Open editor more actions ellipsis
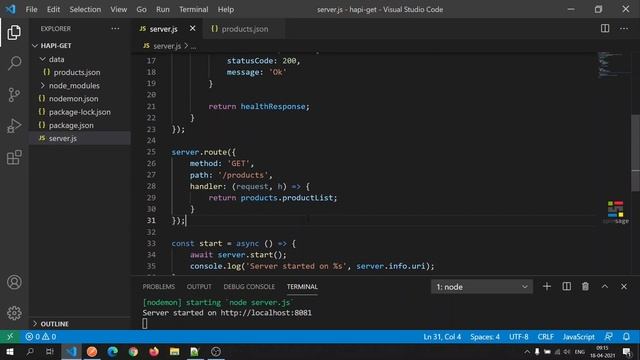The height and width of the screenshot is (360, 640). pos(624,28)
